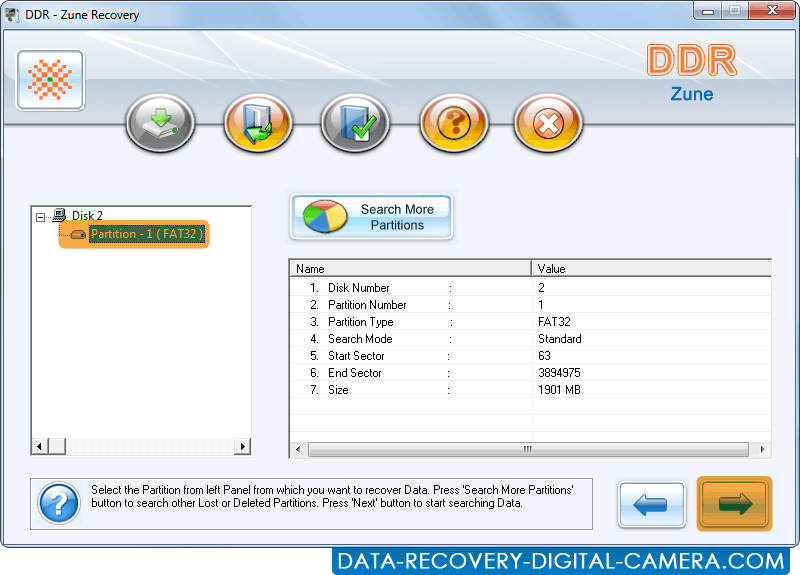Click the tree panel scroll left arrow

(x=40, y=446)
